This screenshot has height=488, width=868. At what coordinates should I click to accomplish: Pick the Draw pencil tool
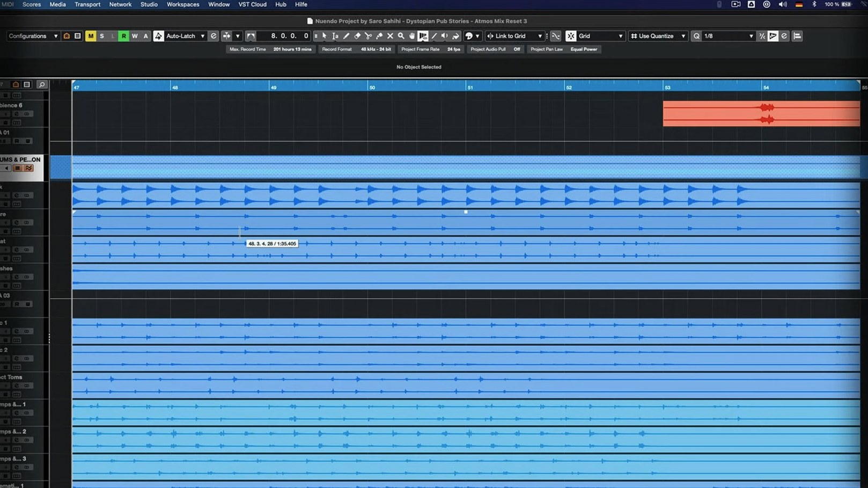pyautogui.click(x=347, y=36)
